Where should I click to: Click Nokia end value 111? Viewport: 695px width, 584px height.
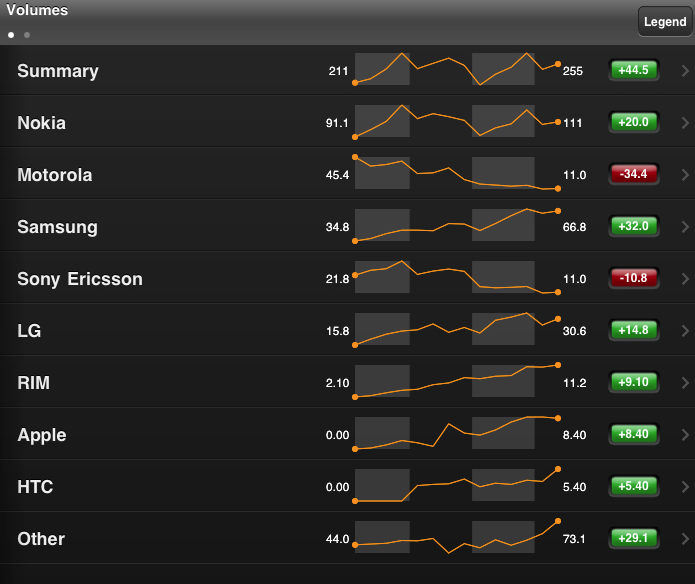pos(573,123)
